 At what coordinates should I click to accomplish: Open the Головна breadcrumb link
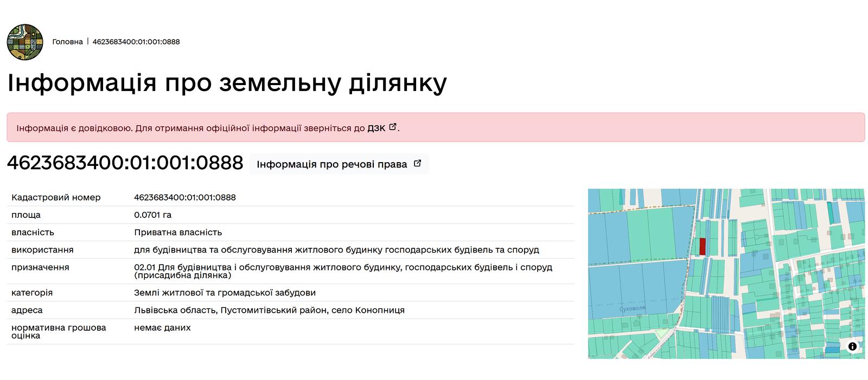tap(67, 42)
